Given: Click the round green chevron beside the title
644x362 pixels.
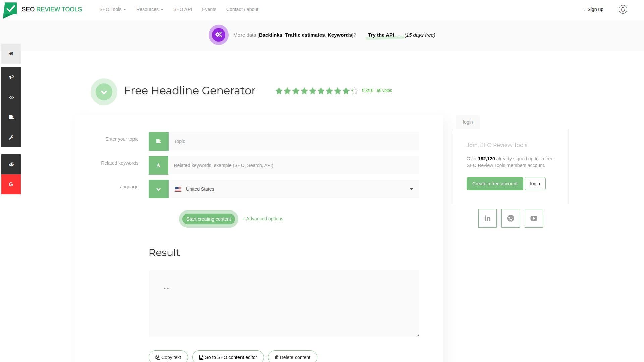Looking at the screenshot, I should pos(104,92).
